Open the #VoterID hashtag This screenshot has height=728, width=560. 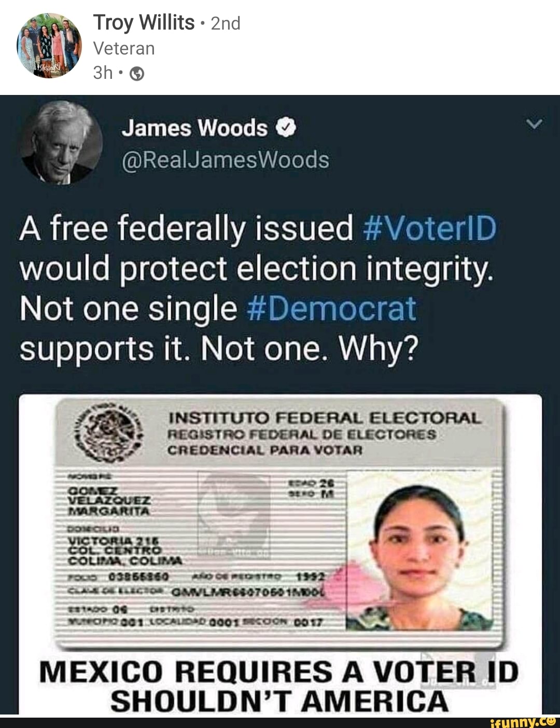(x=429, y=229)
